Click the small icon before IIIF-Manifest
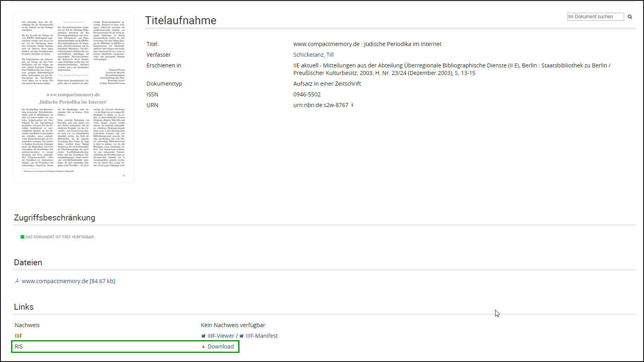The image size is (644, 362). pyautogui.click(x=241, y=336)
